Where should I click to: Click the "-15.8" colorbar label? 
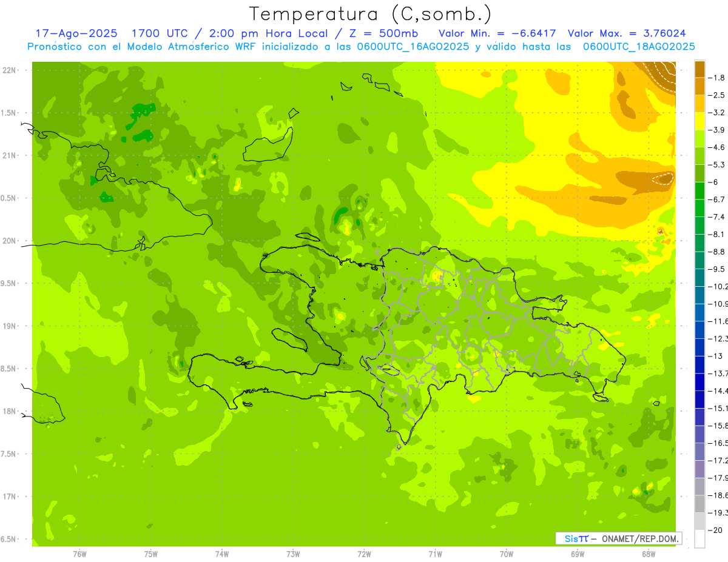pos(719,426)
